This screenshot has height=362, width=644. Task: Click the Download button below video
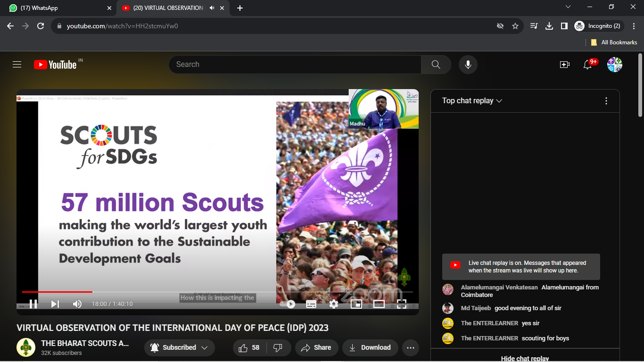(x=370, y=348)
